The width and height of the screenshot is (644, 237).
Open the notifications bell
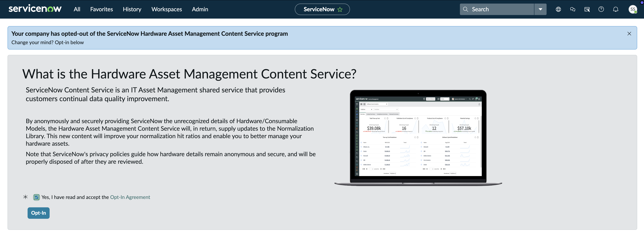pos(616,9)
